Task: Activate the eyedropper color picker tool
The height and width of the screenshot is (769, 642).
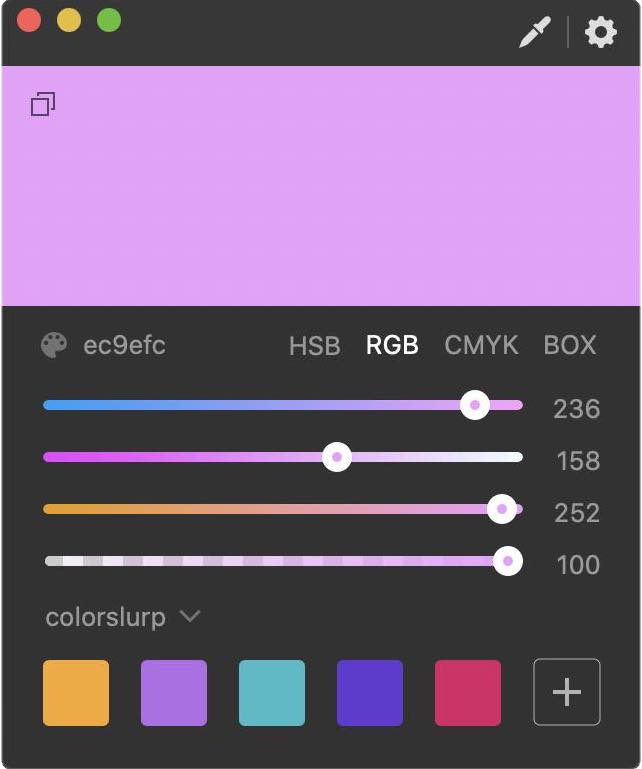Action: (x=535, y=32)
